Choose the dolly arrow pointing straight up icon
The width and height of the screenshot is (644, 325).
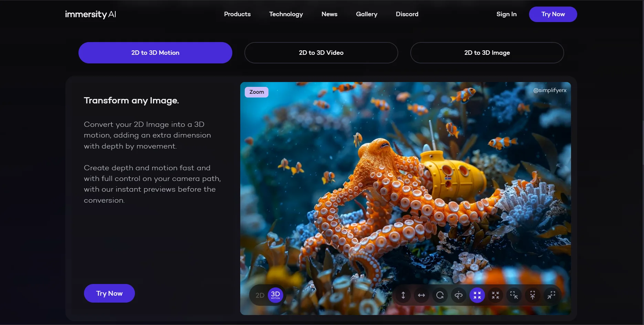click(x=532, y=295)
